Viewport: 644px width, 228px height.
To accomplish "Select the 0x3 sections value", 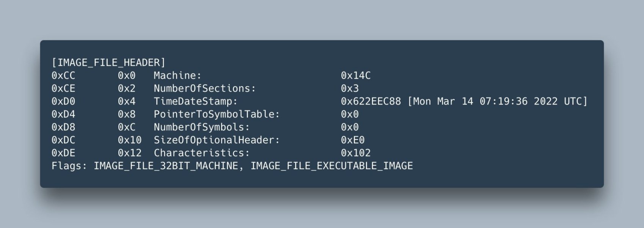I will [x=349, y=89].
